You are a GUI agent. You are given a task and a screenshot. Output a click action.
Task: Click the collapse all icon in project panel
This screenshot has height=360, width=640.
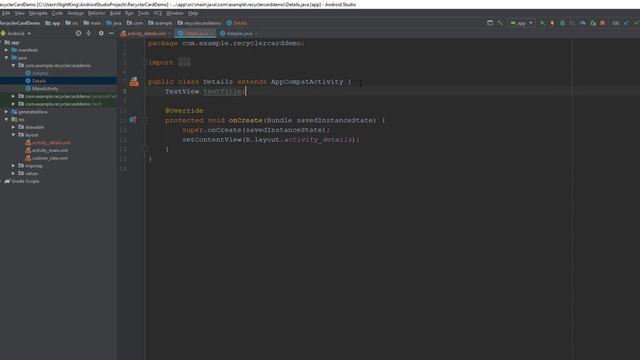(89, 33)
